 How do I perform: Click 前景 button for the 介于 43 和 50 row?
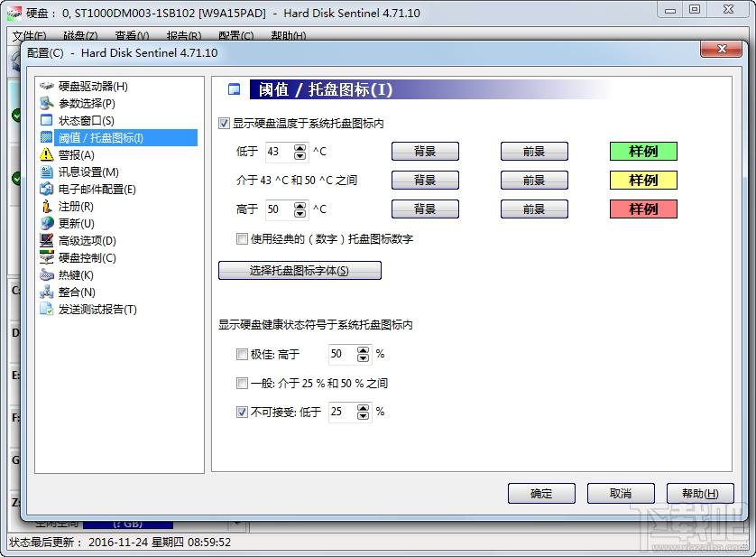[534, 181]
